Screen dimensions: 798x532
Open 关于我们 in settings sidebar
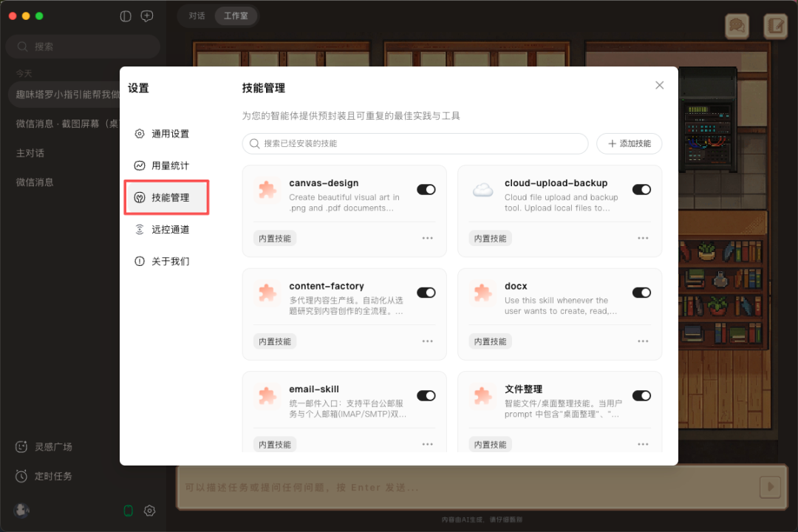click(166, 261)
